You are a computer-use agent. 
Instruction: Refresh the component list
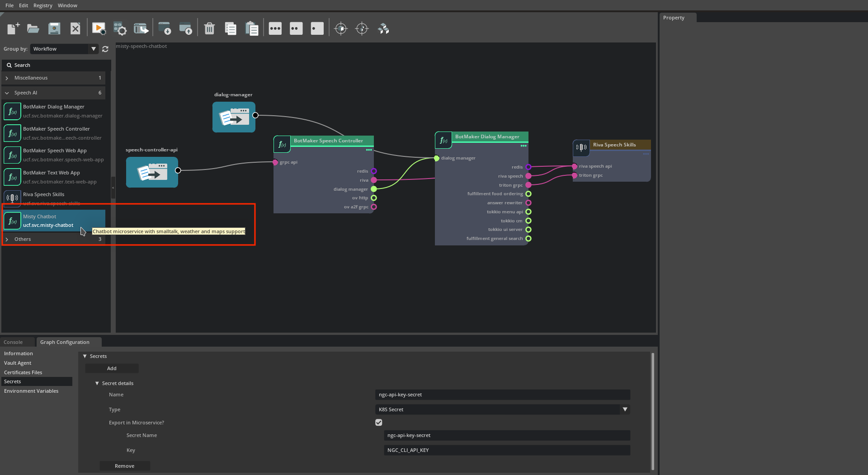pos(105,49)
